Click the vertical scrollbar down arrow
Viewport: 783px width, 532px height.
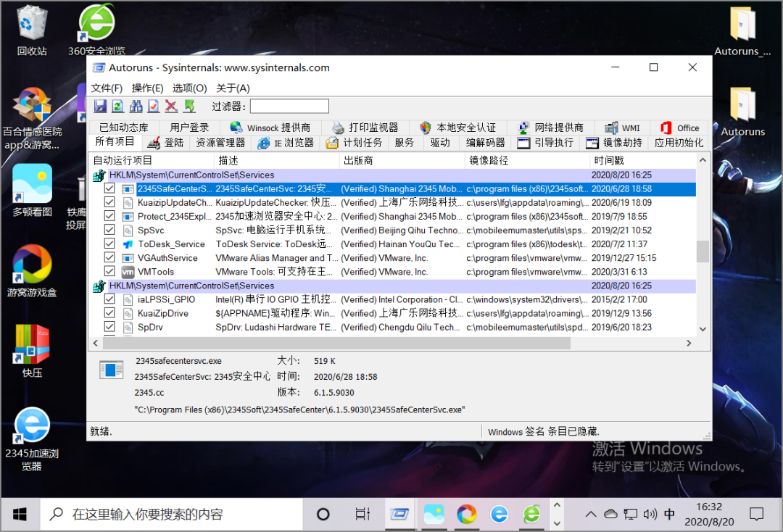[x=702, y=328]
